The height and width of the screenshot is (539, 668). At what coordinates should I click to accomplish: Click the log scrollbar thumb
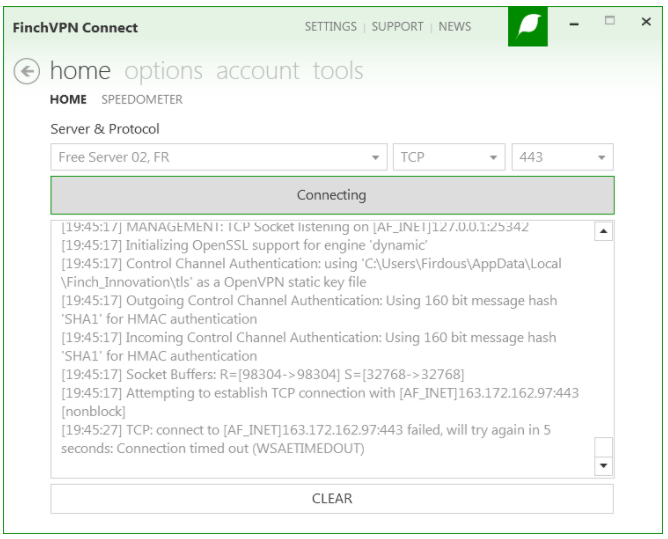[603, 447]
